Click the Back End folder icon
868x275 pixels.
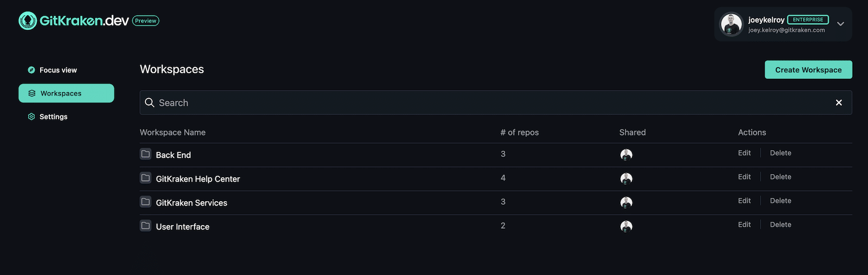pyautogui.click(x=145, y=154)
